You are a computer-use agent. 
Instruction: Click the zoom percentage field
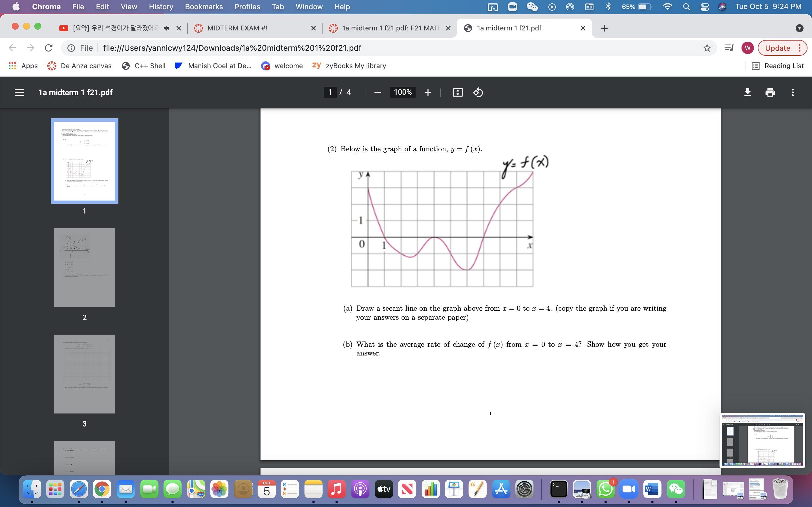click(x=402, y=92)
